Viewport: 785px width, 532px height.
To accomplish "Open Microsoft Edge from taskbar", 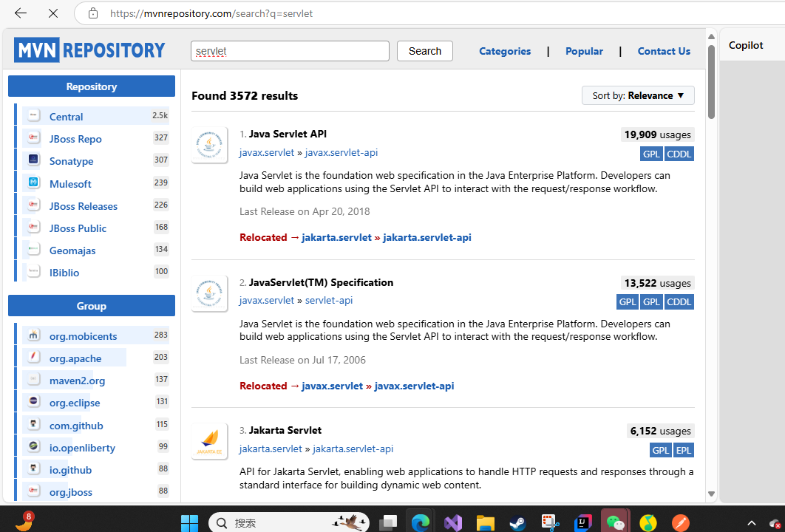I will (x=421, y=523).
